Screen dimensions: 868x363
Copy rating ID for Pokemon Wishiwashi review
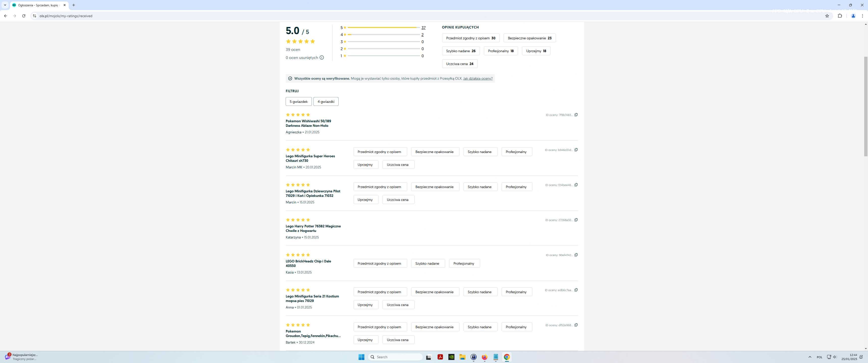(576, 115)
